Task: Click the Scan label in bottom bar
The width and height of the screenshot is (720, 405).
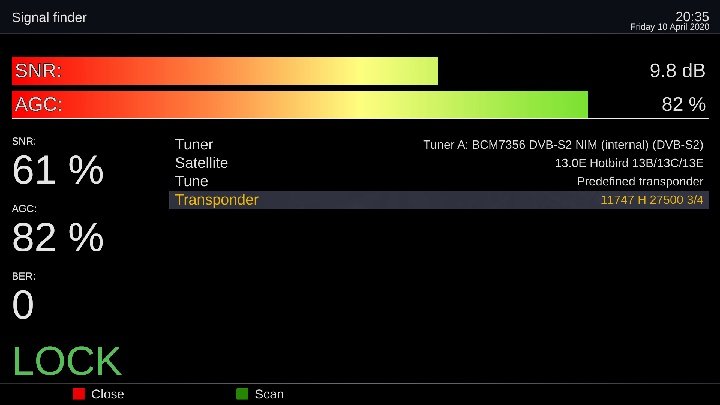Action: coord(269,394)
